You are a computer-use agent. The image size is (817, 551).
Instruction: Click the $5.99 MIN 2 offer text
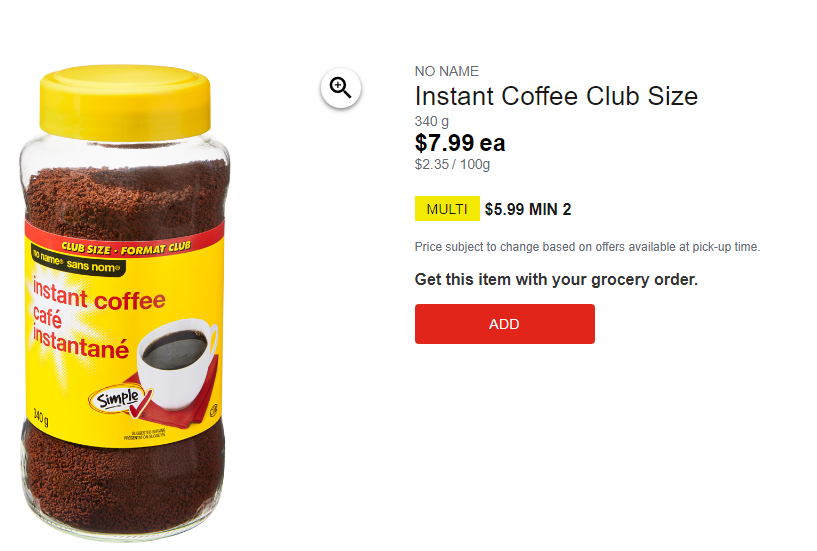click(528, 209)
